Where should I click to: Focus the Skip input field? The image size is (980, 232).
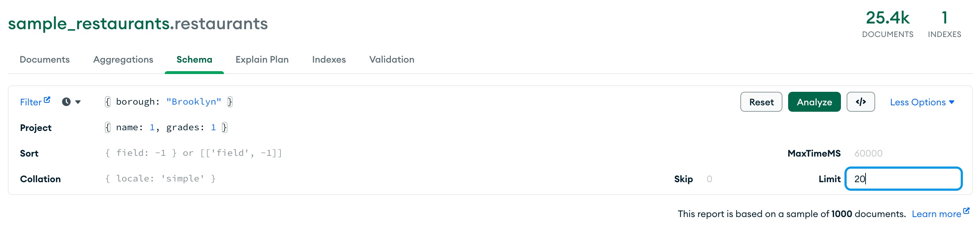click(x=723, y=179)
